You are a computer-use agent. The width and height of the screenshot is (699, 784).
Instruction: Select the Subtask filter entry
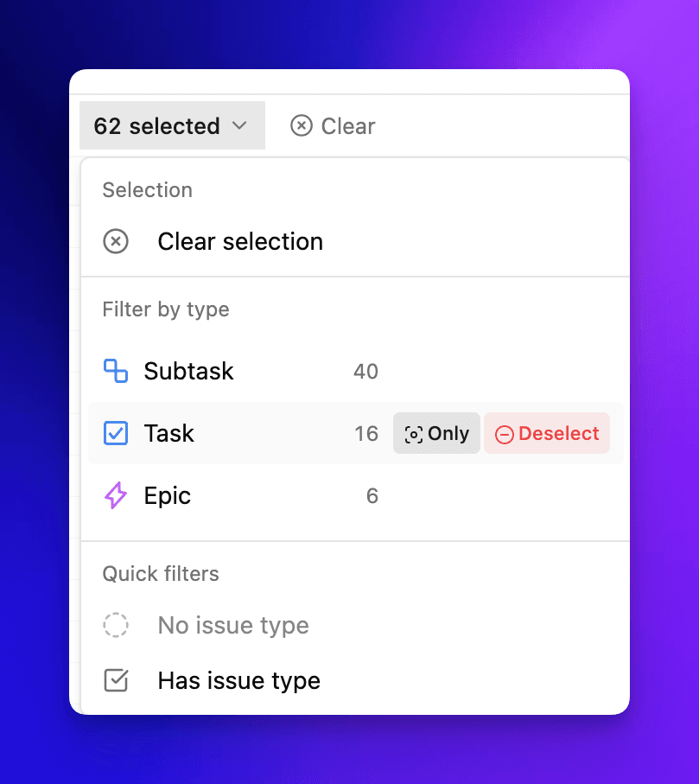coord(188,371)
